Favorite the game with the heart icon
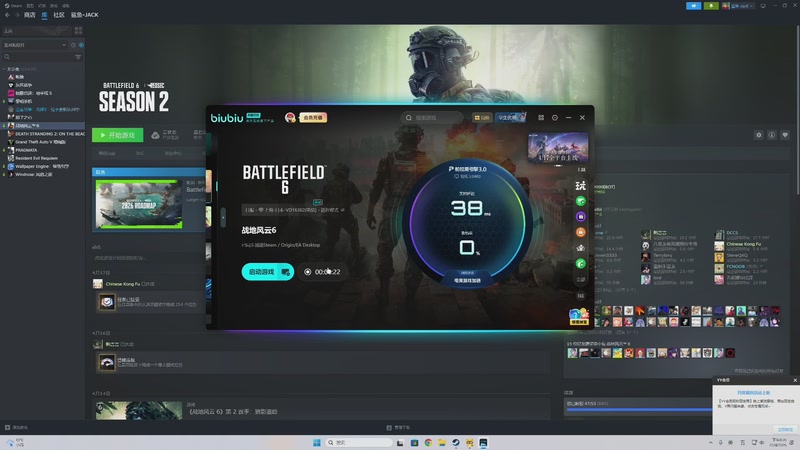Viewport: 800px width, 450px height. pos(785,135)
